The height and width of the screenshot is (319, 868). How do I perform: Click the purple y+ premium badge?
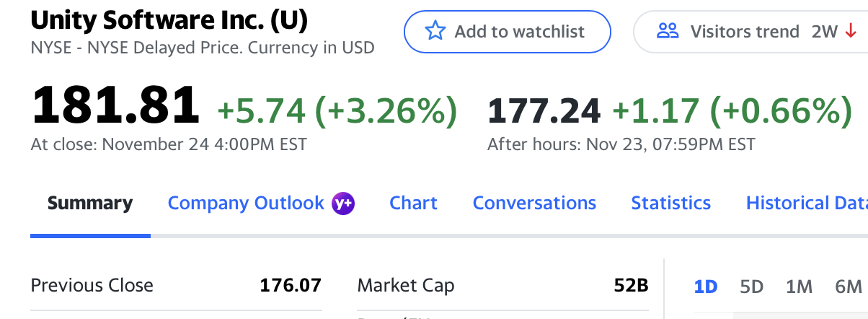point(342,204)
